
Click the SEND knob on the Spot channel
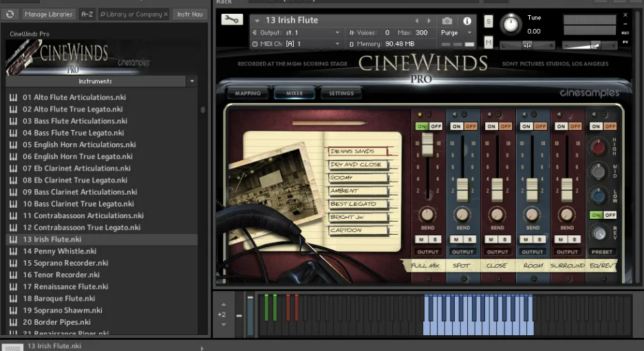point(462,214)
